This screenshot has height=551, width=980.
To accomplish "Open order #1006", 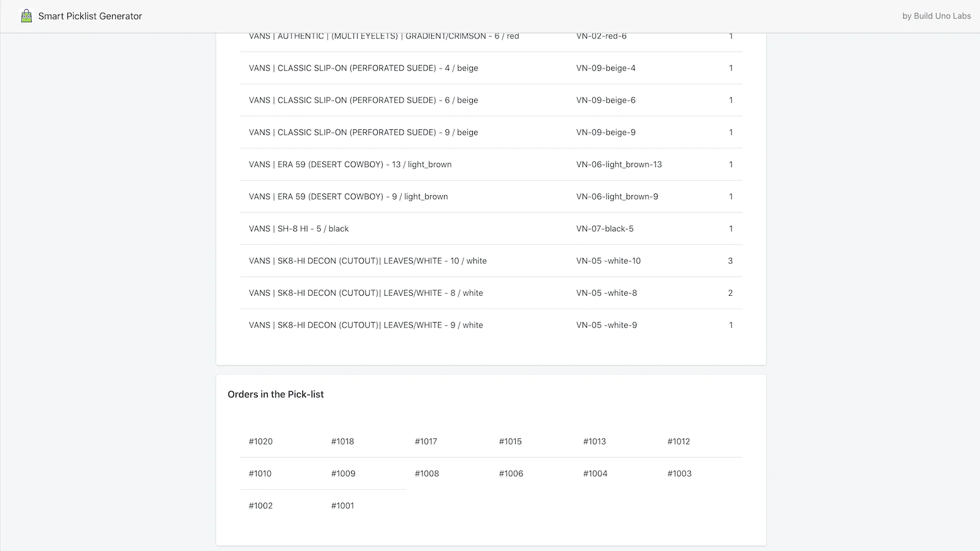I will [511, 473].
